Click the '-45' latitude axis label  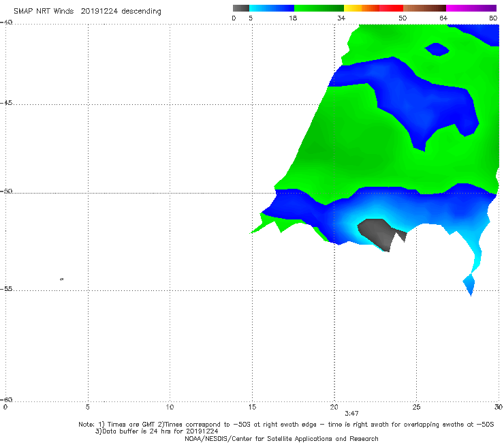point(6,103)
